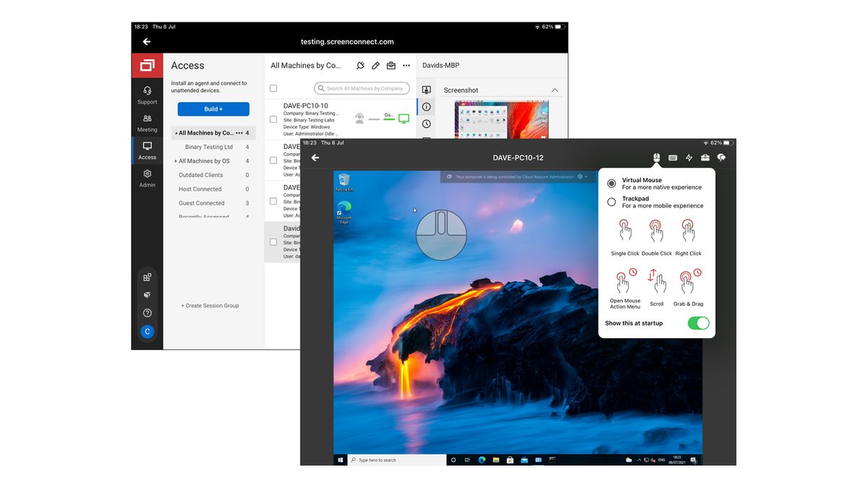The image size is (868, 488).
Task: Check the select-all checkbox above the machine list
Action: click(273, 87)
